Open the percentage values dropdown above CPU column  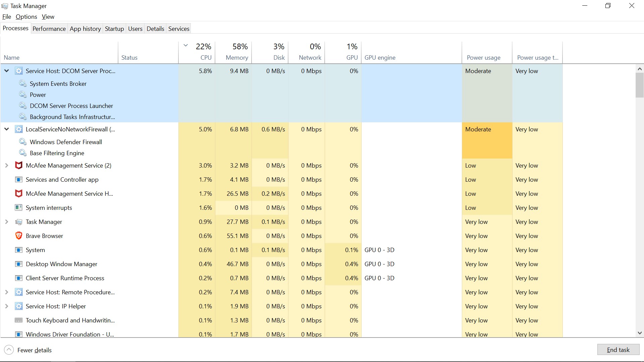coord(185,45)
